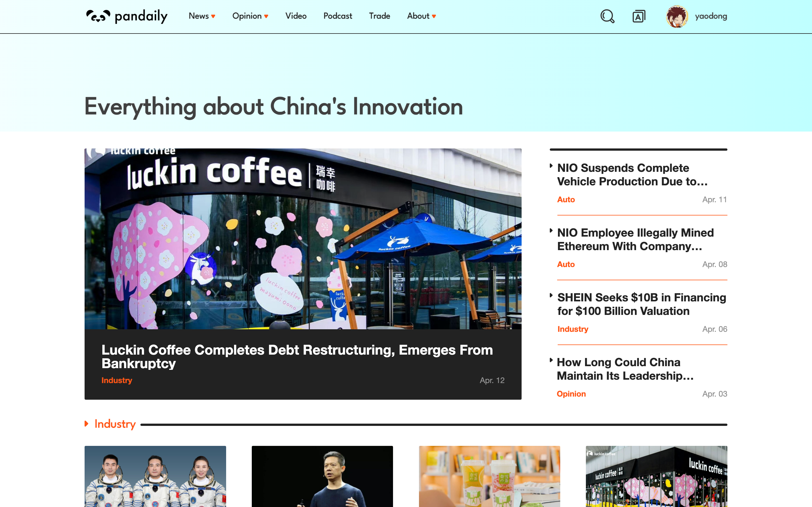Click bullet arrow beside SHEIN Seeks headline
This screenshot has width=812, height=507.
[551, 295]
